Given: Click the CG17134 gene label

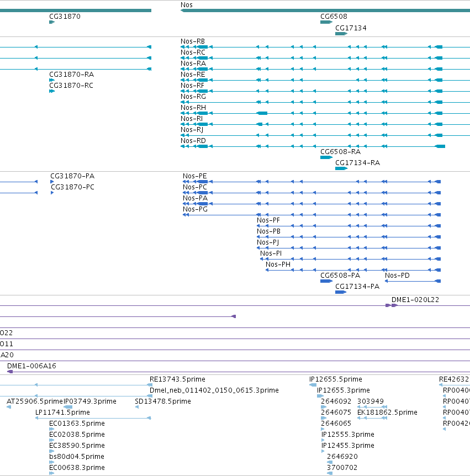Looking at the screenshot, I should coord(351,28).
